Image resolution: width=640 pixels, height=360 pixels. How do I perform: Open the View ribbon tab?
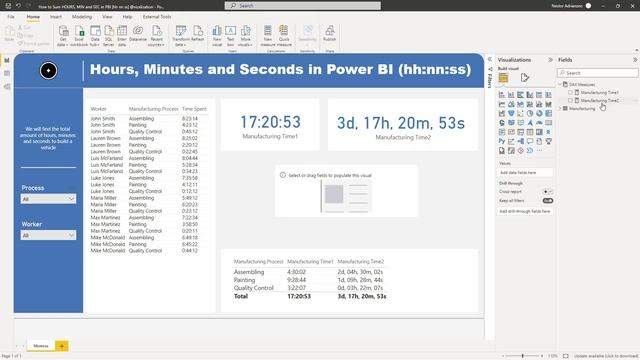pos(107,17)
